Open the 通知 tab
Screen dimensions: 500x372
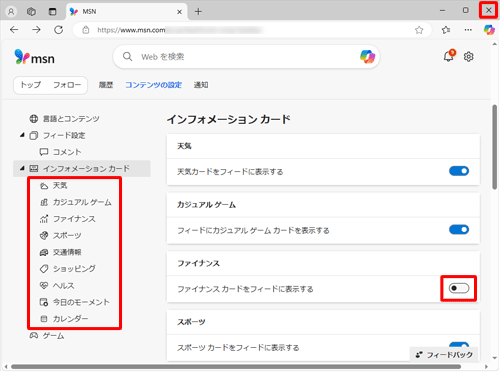[x=201, y=85]
